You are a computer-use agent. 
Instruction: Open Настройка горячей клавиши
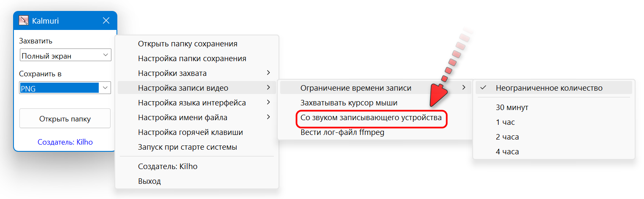point(190,132)
